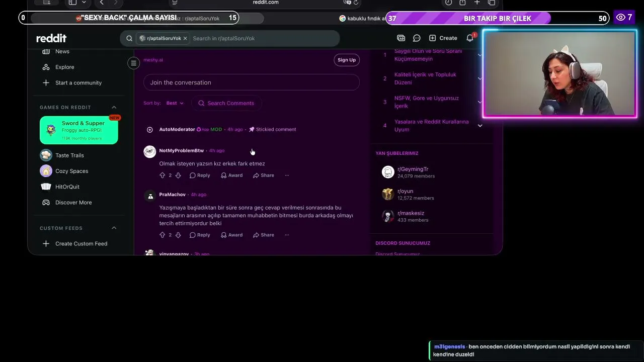
Task: Click Discover More games
Action: coord(73,202)
